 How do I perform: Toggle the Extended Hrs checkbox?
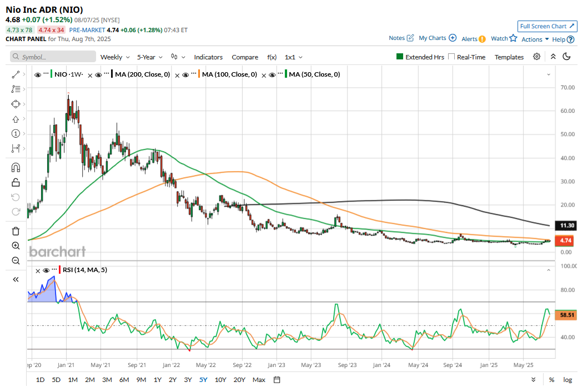click(400, 57)
